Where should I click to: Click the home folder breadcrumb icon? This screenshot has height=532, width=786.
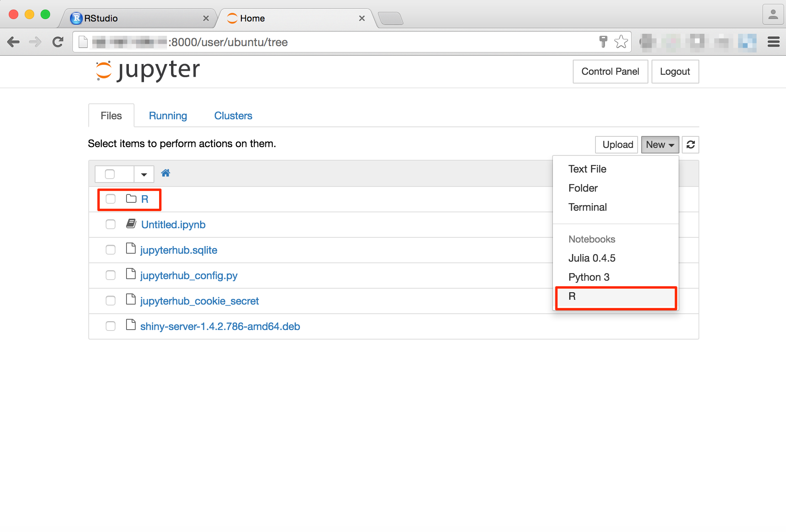165,173
